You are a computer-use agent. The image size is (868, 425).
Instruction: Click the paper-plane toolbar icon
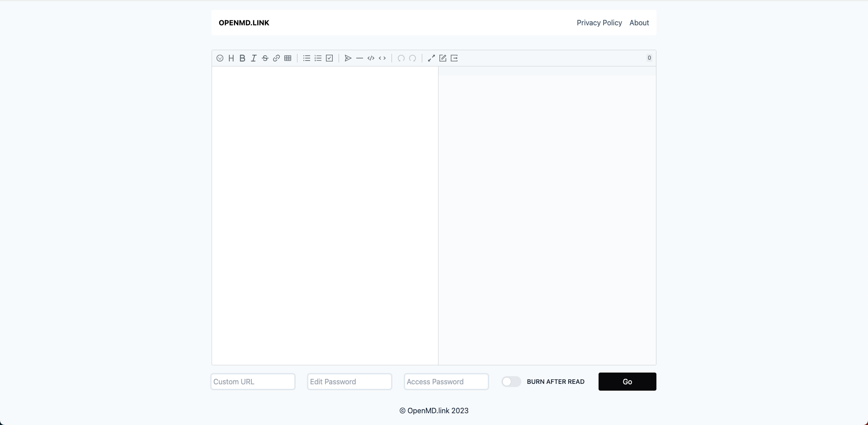[x=348, y=58]
